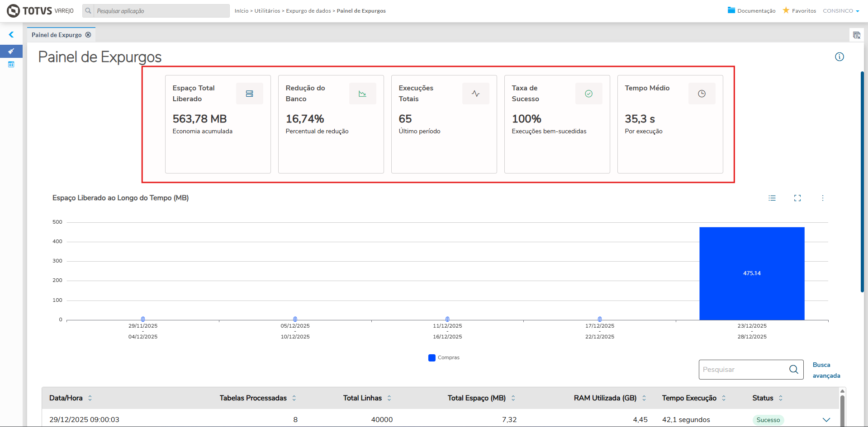Click the 65 executions value
Viewport: 868px width, 427px height.
[x=405, y=119]
